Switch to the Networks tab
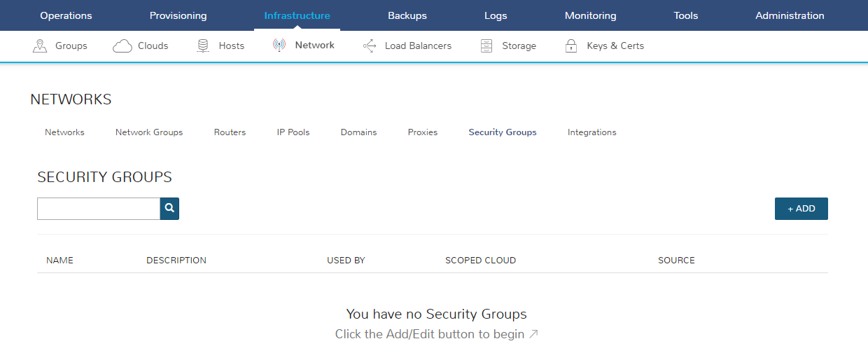Screen dimensions: 868x360 click(x=64, y=132)
